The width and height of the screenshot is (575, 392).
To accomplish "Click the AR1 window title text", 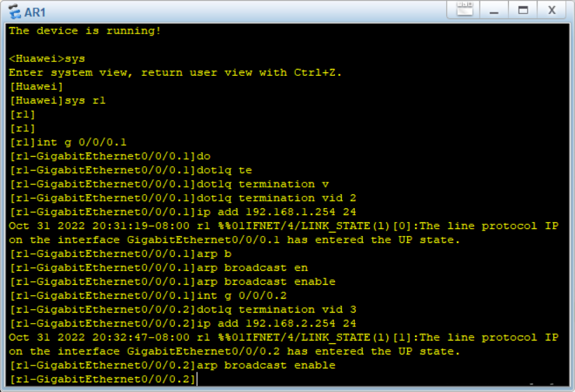I will click(35, 11).
